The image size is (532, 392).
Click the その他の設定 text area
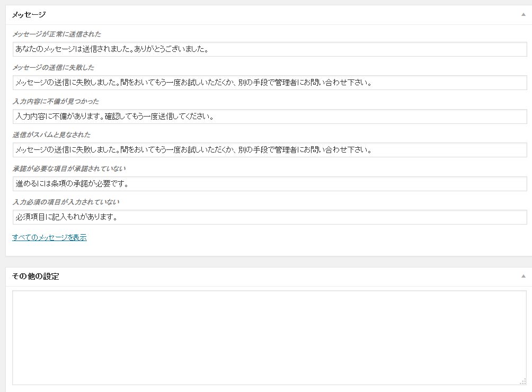[x=269, y=338]
